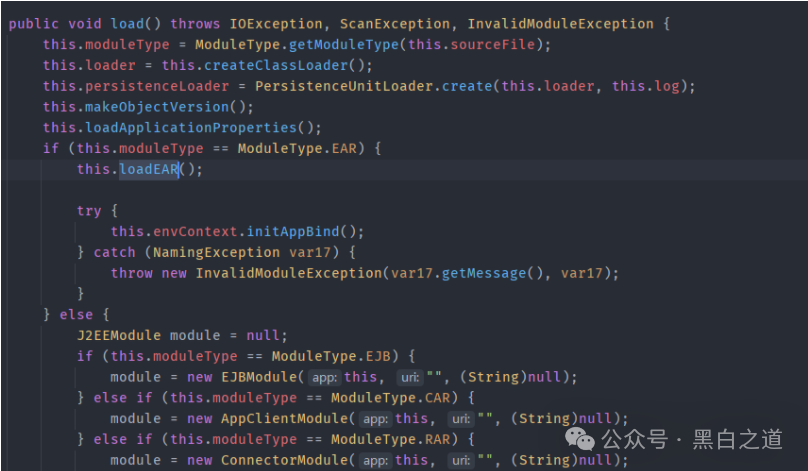Click loadApplicationProperties method call

[191, 127]
